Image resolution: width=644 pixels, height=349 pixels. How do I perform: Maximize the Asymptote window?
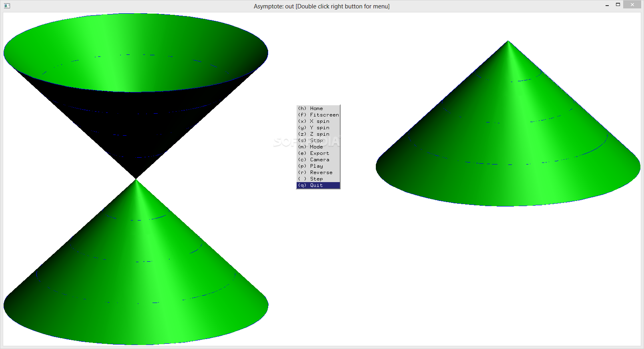coord(618,5)
